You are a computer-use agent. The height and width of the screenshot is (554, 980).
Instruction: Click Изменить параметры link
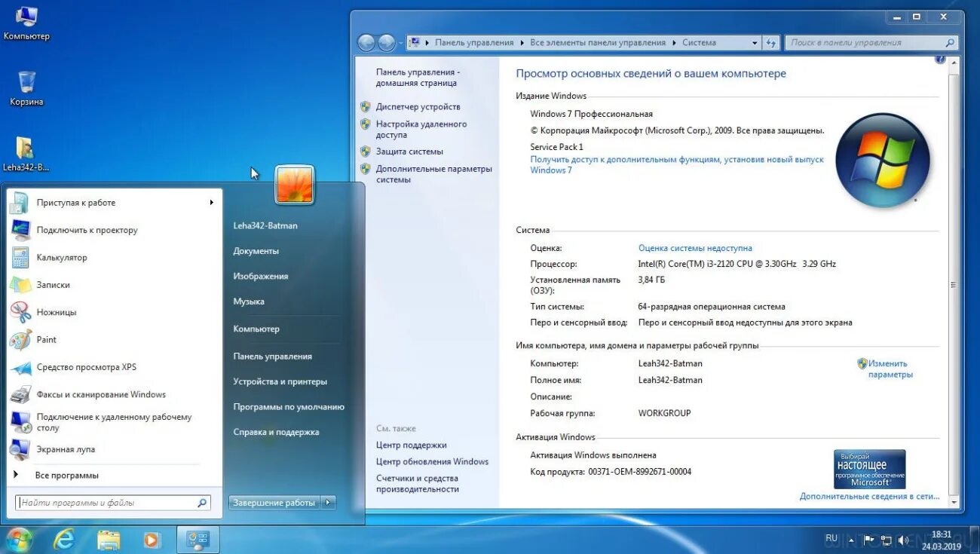coord(890,369)
